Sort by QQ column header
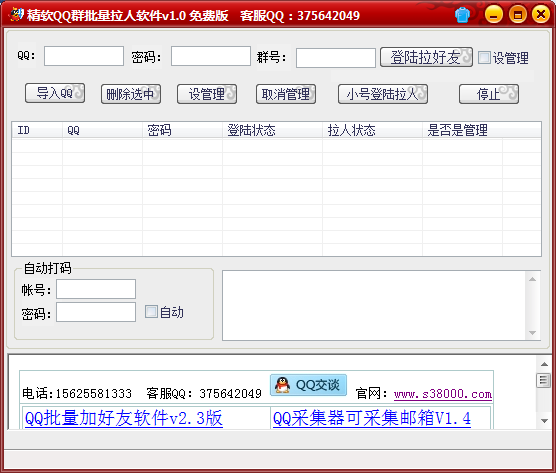 click(x=102, y=130)
